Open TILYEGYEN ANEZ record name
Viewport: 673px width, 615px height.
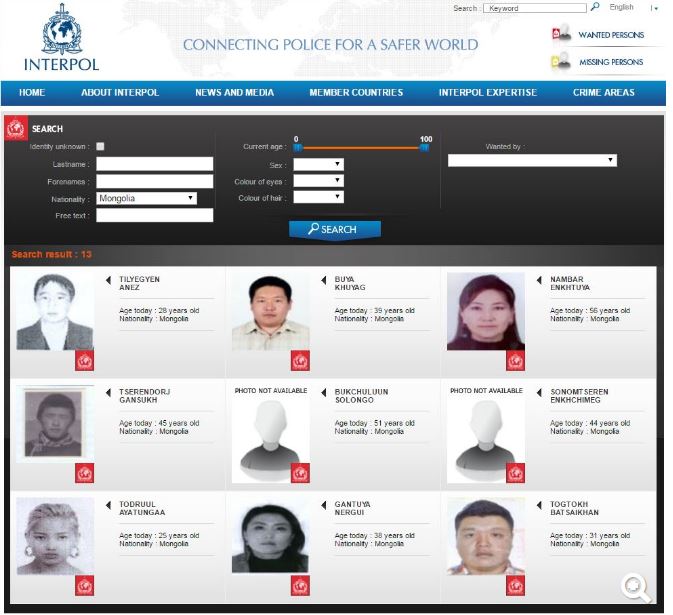tap(139, 283)
